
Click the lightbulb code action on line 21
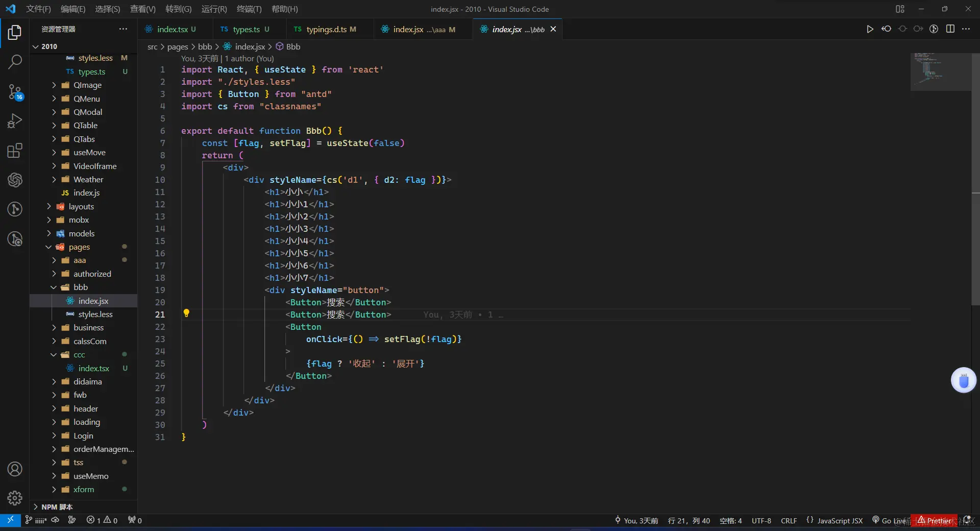186,313
